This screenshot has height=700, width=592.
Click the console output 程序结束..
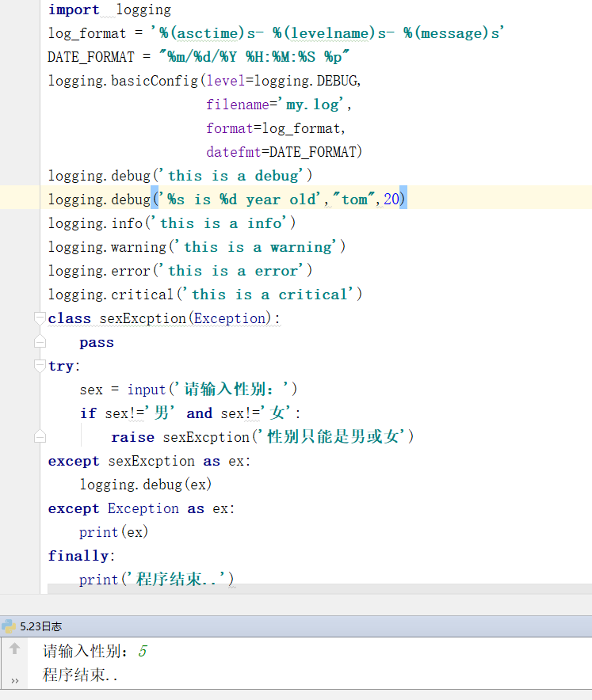(x=80, y=675)
